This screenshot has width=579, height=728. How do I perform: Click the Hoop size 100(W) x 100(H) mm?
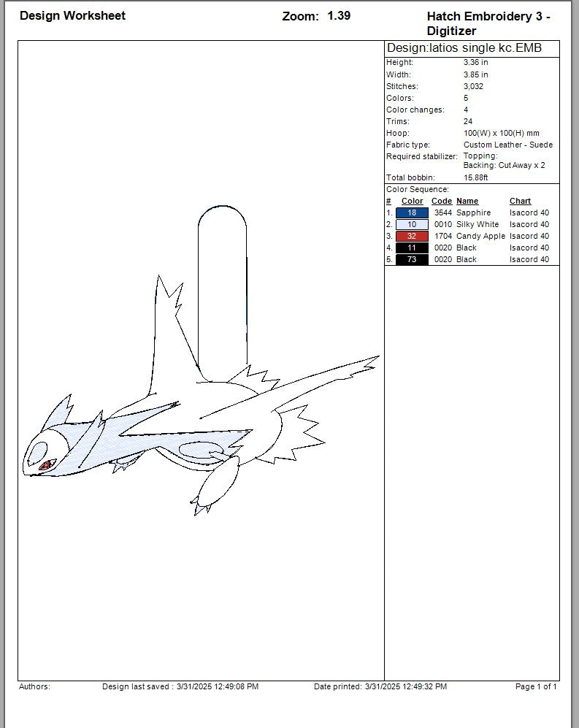point(501,133)
